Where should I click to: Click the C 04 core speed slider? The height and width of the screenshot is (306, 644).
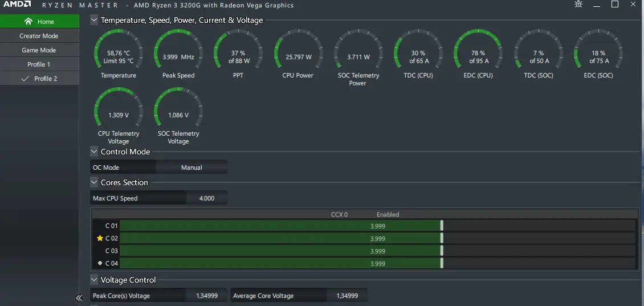pos(377,263)
